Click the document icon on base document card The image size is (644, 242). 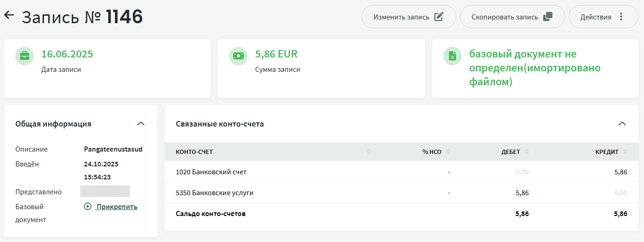point(453,56)
